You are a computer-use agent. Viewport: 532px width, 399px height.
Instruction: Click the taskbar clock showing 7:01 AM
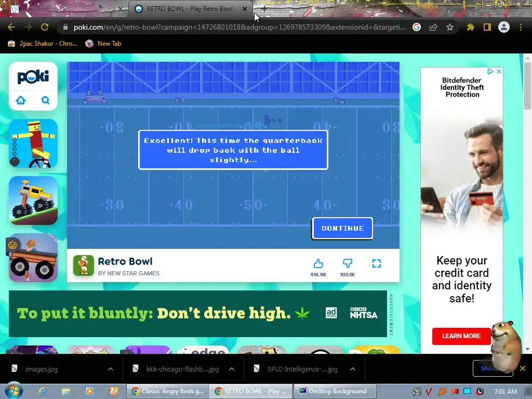[506, 392]
